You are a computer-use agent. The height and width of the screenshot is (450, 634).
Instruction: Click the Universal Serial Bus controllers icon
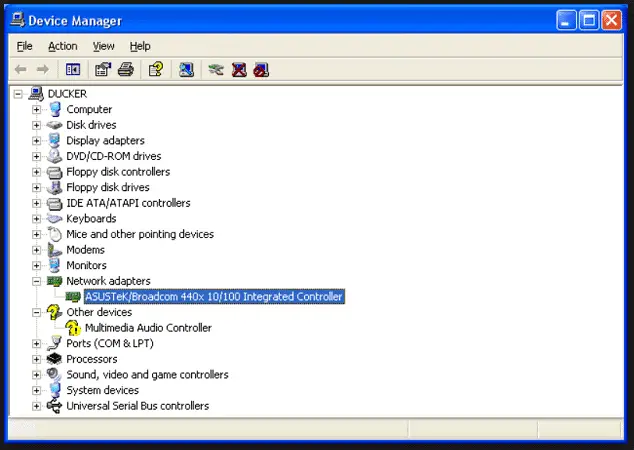click(54, 406)
